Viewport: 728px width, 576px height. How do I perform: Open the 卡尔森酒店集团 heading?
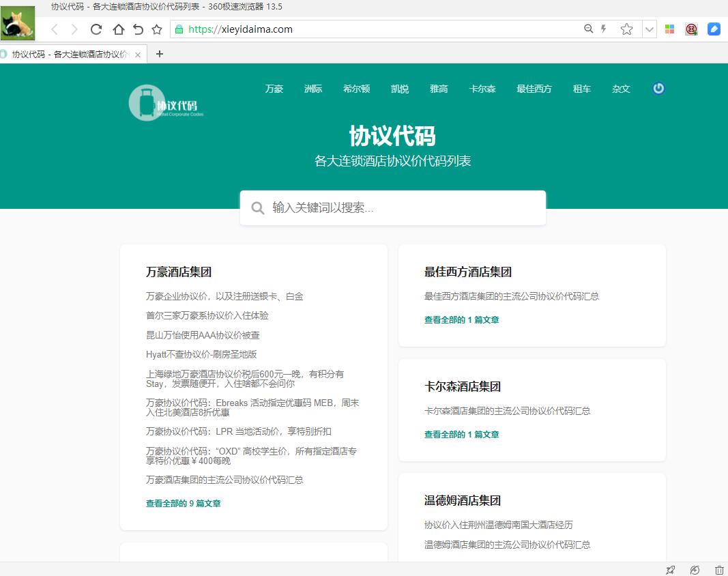point(463,386)
